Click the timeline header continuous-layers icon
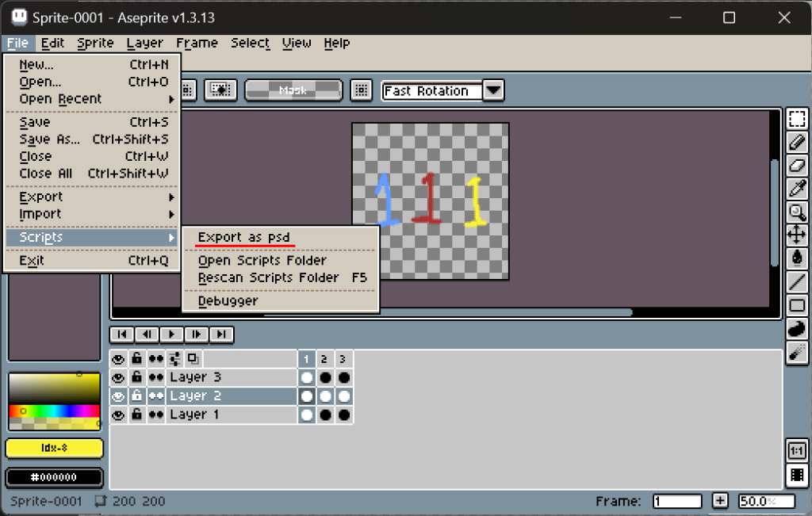Viewport: 812px width, 516px height. tap(156, 359)
